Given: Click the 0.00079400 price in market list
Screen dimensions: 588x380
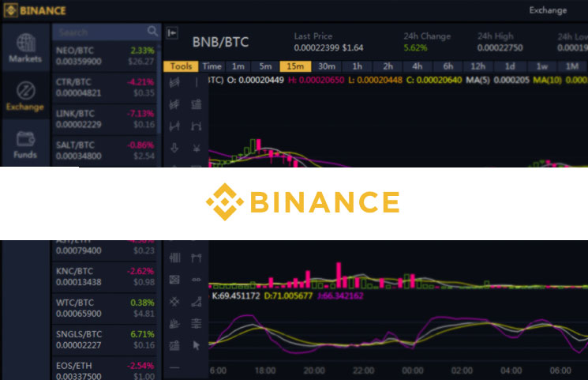Looking at the screenshot, I should click(x=79, y=250).
